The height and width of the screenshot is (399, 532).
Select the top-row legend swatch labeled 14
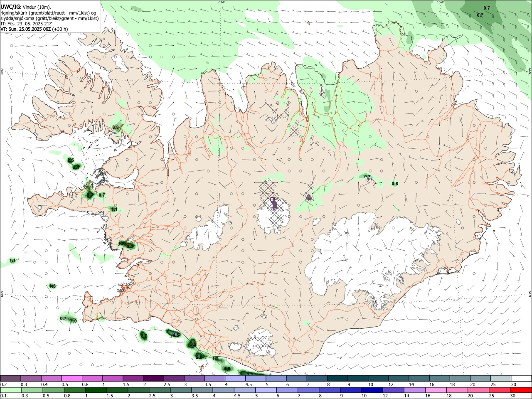click(x=419, y=378)
